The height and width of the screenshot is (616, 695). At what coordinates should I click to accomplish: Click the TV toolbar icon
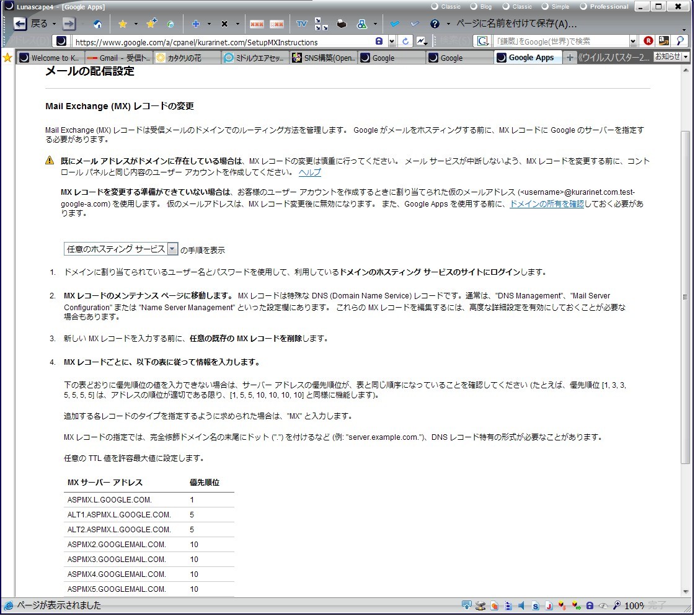click(x=301, y=24)
